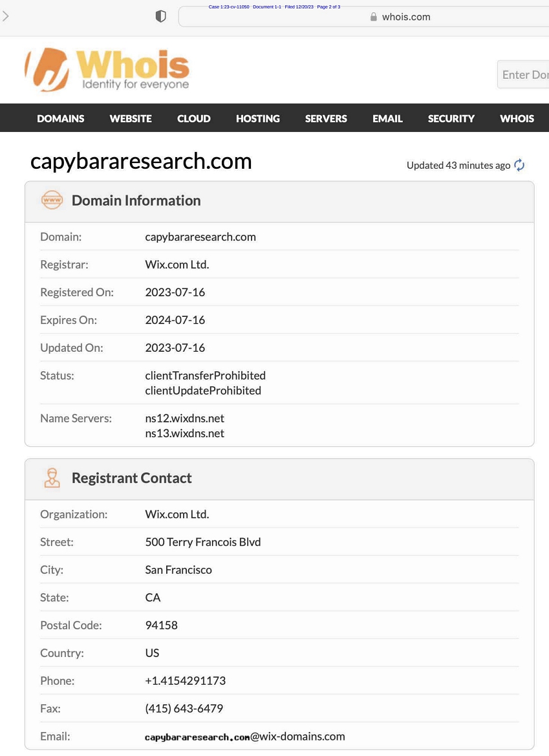Go to the SECURITY navigation item
Viewport: 549px width, 756px height.
point(451,118)
